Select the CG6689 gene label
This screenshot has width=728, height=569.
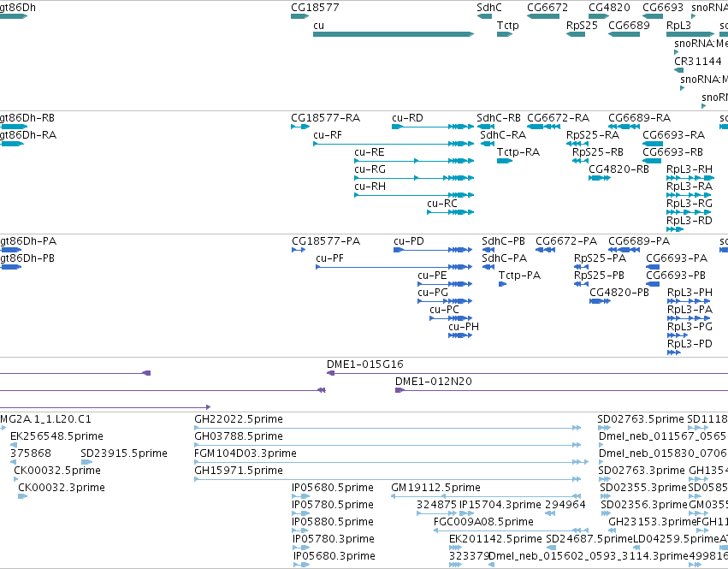pyautogui.click(x=629, y=25)
